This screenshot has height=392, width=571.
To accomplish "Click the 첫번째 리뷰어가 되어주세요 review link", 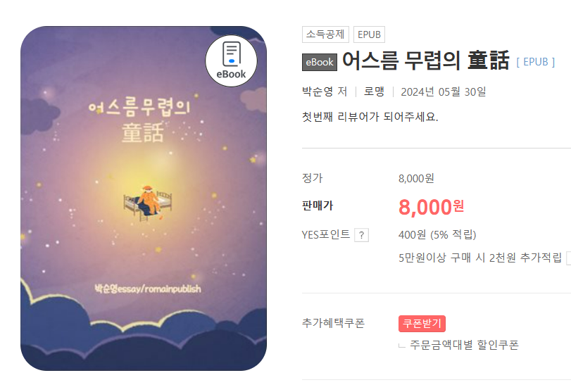I will coord(370,117).
